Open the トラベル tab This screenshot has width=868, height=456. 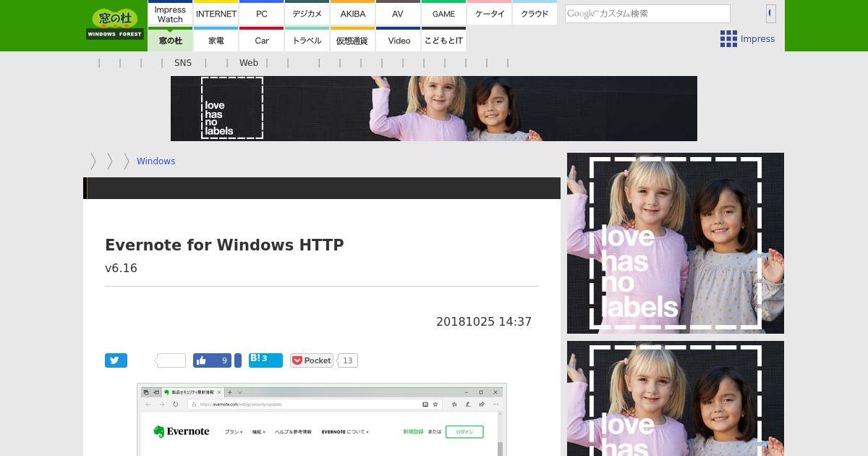(307, 40)
